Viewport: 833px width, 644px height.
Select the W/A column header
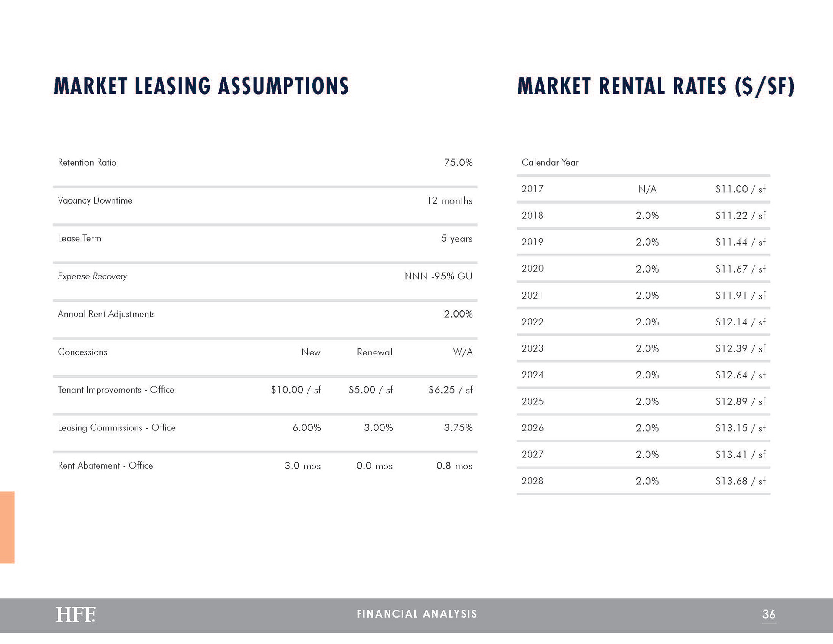462,352
